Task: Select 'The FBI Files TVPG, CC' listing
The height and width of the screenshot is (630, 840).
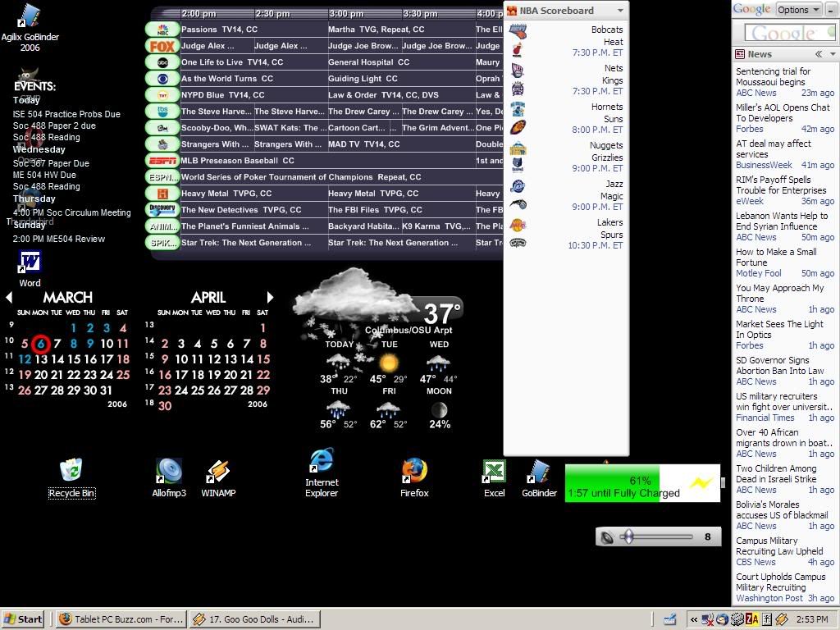Action: click(x=400, y=210)
